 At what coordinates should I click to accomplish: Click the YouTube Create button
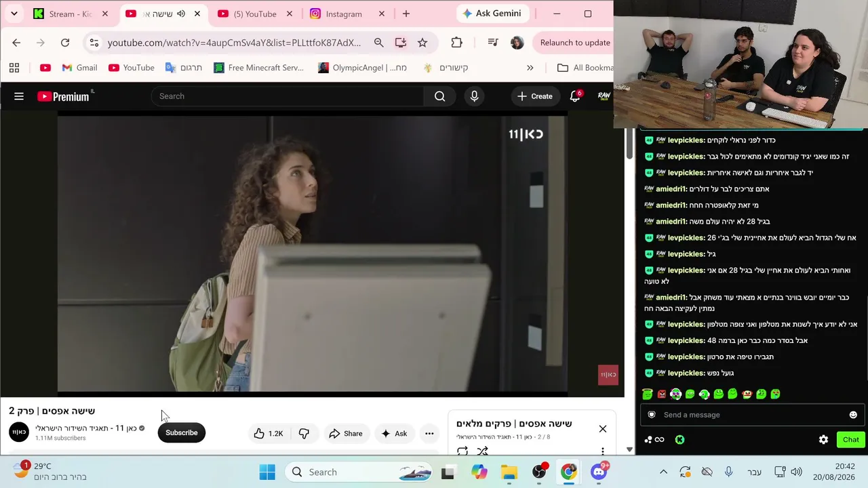534,96
